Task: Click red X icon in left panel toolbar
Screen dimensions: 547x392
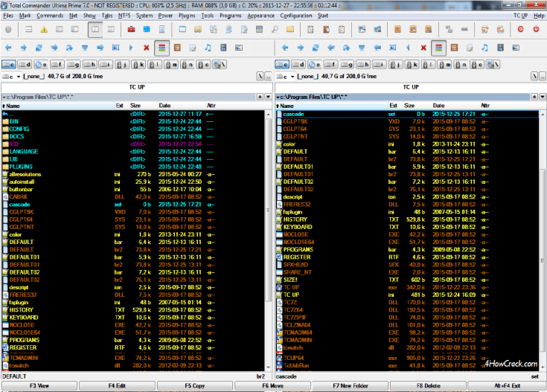Action: pos(147,48)
